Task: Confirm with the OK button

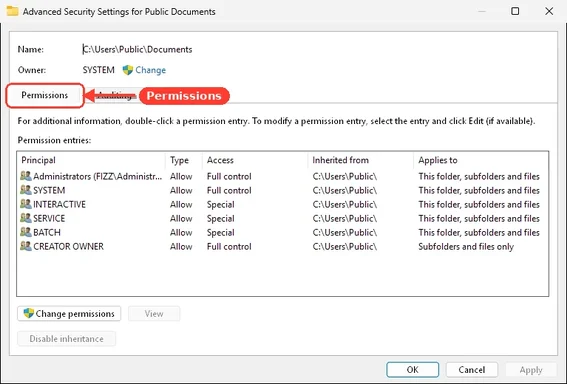Action: click(x=413, y=370)
